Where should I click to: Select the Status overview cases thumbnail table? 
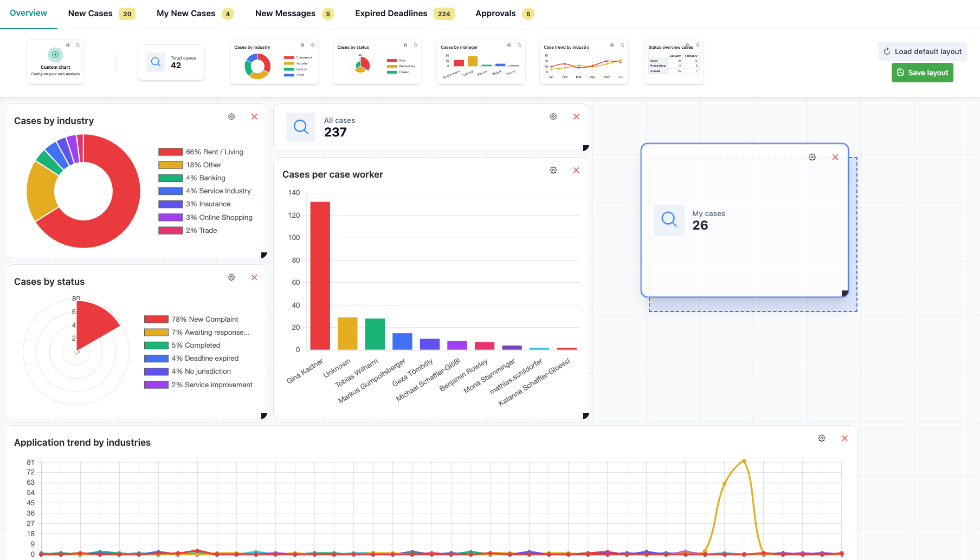pyautogui.click(x=674, y=62)
